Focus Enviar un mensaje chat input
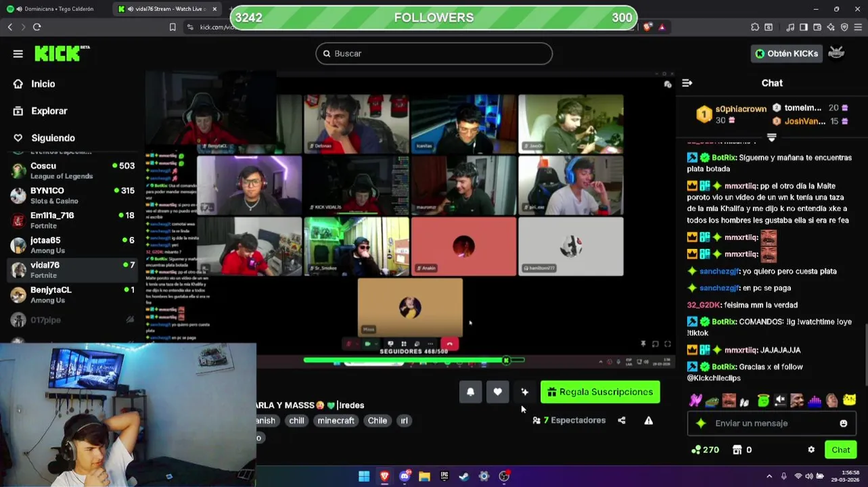868x487 pixels. 771,423
